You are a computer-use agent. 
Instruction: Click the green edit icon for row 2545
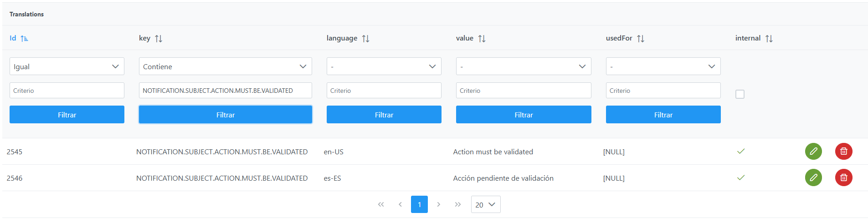click(813, 152)
